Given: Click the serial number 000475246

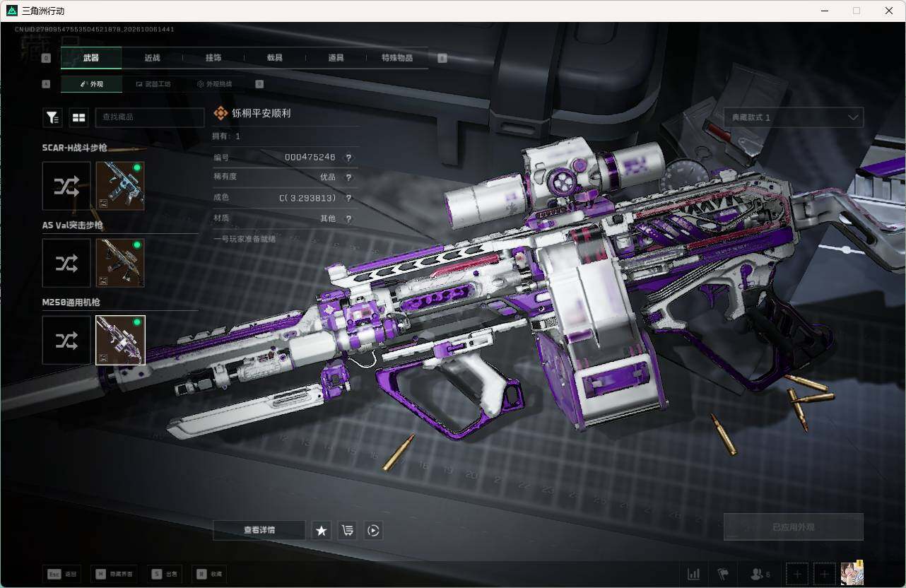Looking at the screenshot, I should pyautogui.click(x=310, y=158).
